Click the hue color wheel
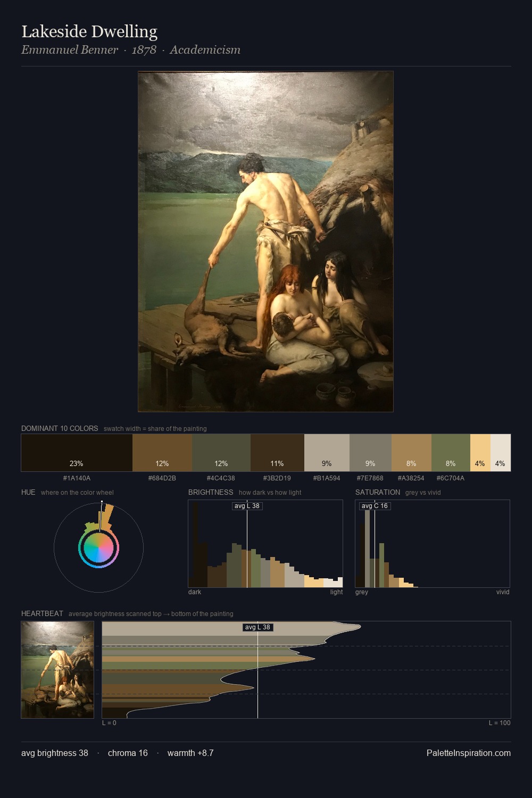The height and width of the screenshot is (798, 532). [x=98, y=547]
